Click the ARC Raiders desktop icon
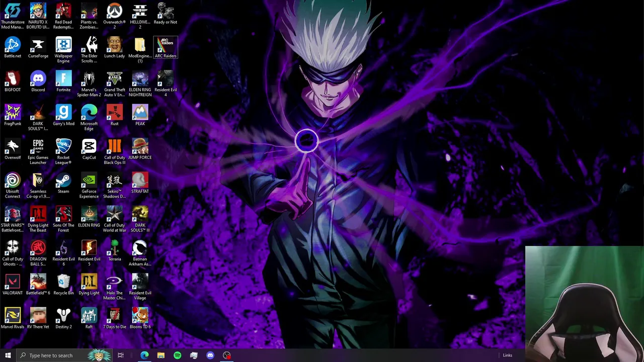The height and width of the screenshot is (362, 644). pos(166,48)
